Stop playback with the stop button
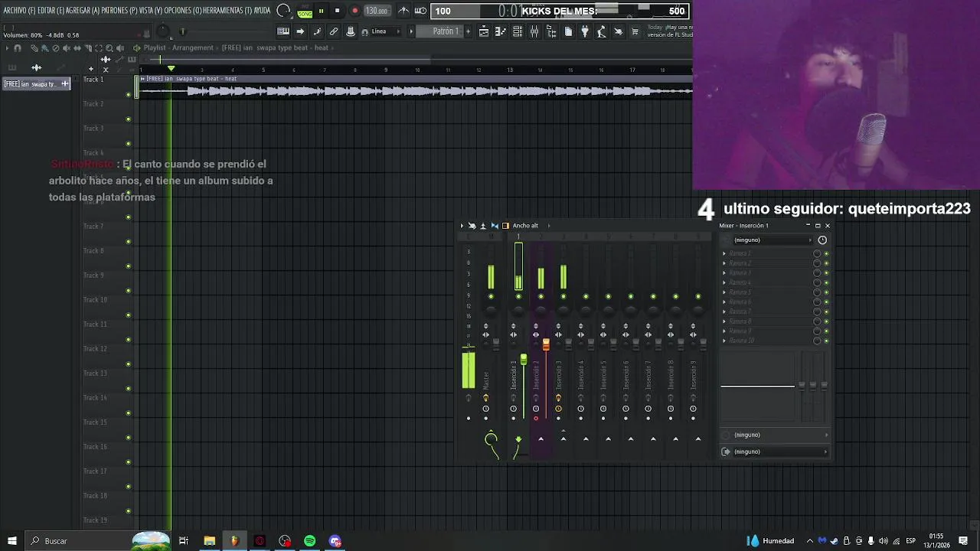 point(337,11)
